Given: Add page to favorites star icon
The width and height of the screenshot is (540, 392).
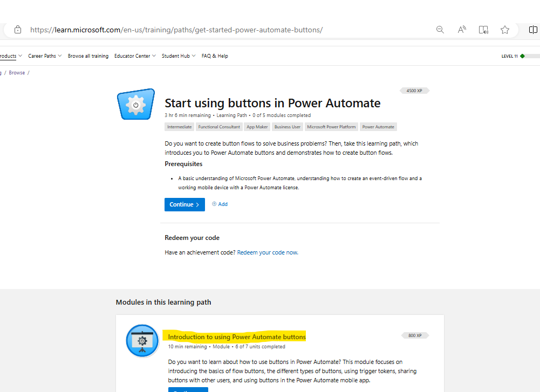Looking at the screenshot, I should [505, 30].
